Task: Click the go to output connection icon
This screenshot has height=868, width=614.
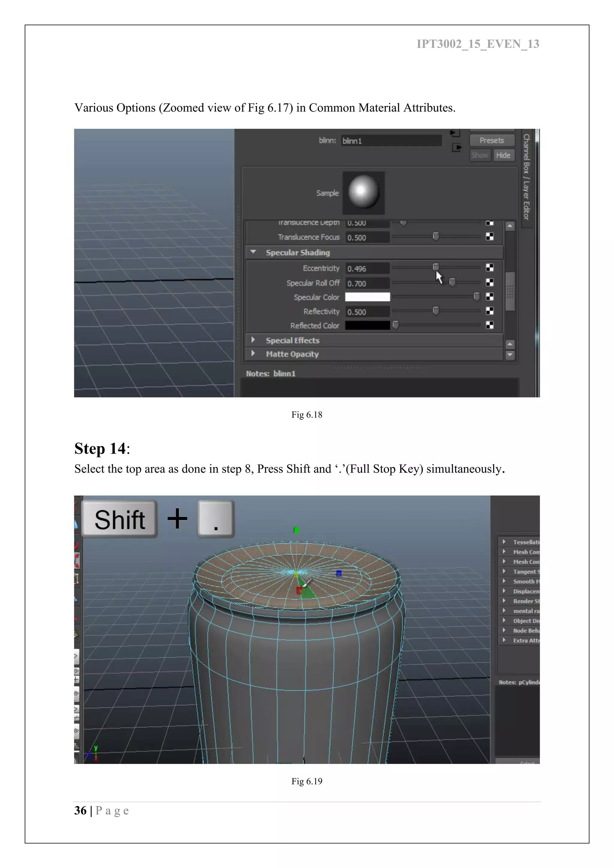Action: 457,147
